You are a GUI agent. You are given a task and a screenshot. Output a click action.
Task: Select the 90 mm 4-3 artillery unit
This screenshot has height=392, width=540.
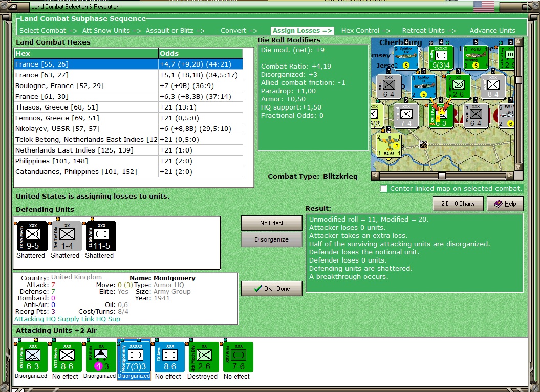point(101,357)
